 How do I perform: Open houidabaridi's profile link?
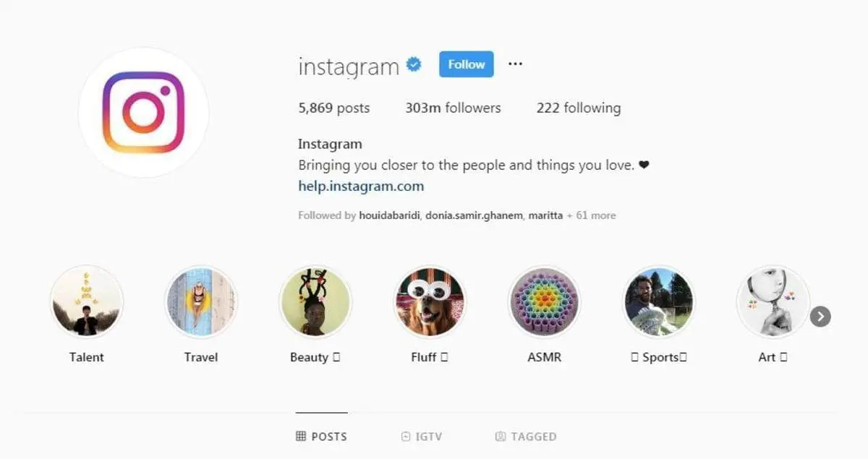tap(389, 215)
